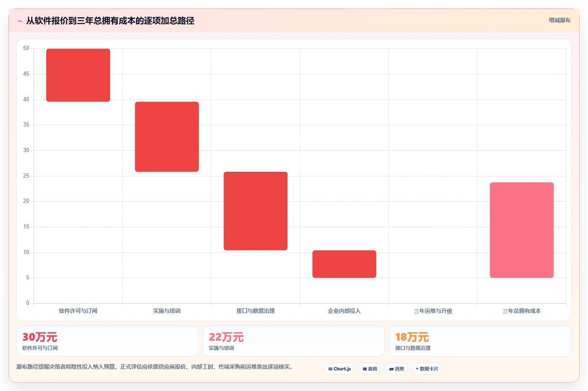Open the 18万元 接口与数据治理 data card
The height and width of the screenshot is (391, 588).
click(x=480, y=341)
